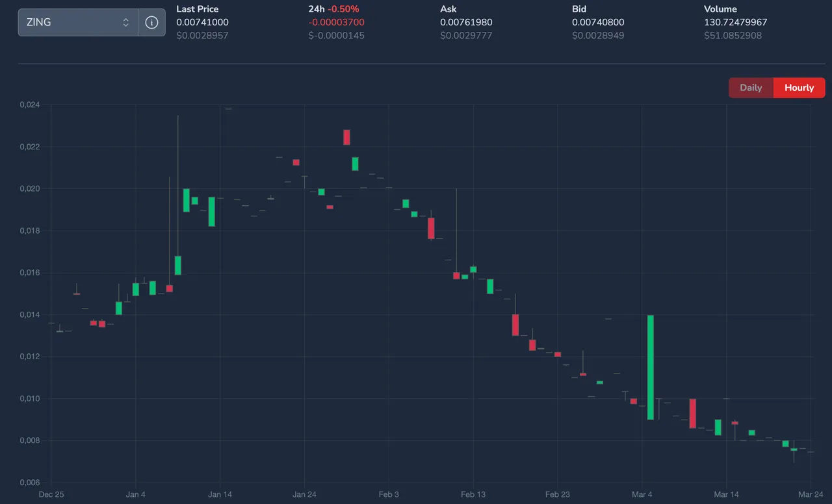Viewport: 832px width, 504px height.
Task: Click the Mar 14 date axis label
Action: click(x=726, y=494)
